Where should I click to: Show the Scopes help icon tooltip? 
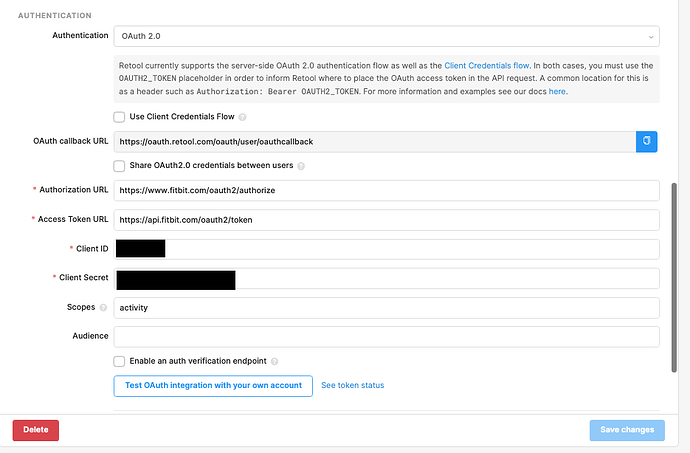coord(103,307)
